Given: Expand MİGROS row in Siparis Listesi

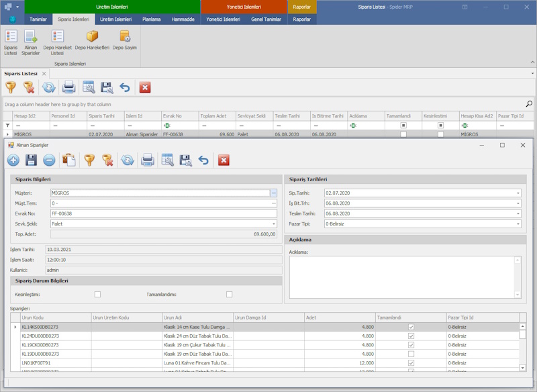Looking at the screenshot, I should 7,134.
